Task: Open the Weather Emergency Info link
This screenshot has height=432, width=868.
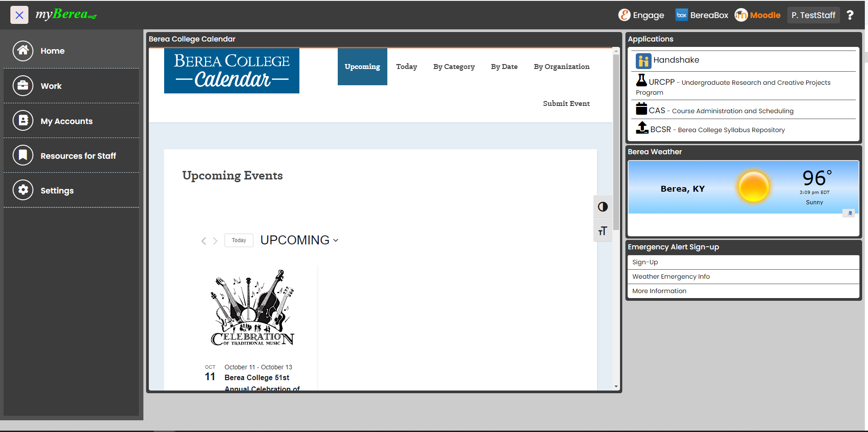Action: point(671,277)
